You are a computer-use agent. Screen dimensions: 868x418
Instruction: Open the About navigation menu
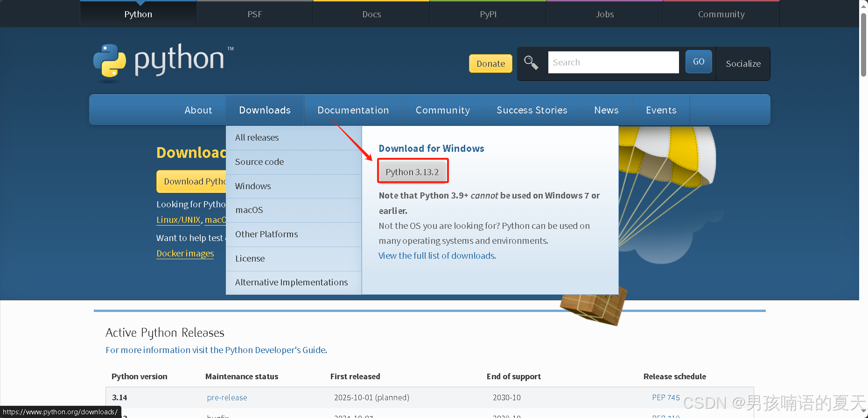click(198, 110)
